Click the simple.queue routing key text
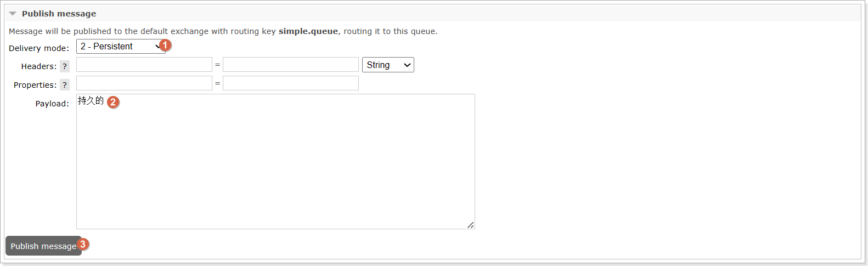 (x=308, y=31)
